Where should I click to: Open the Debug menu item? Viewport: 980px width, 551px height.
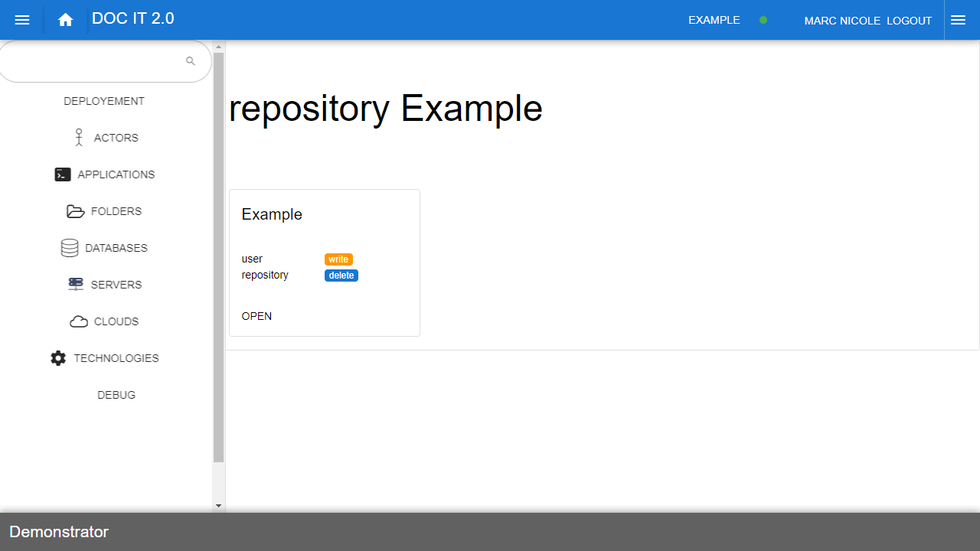click(x=116, y=395)
